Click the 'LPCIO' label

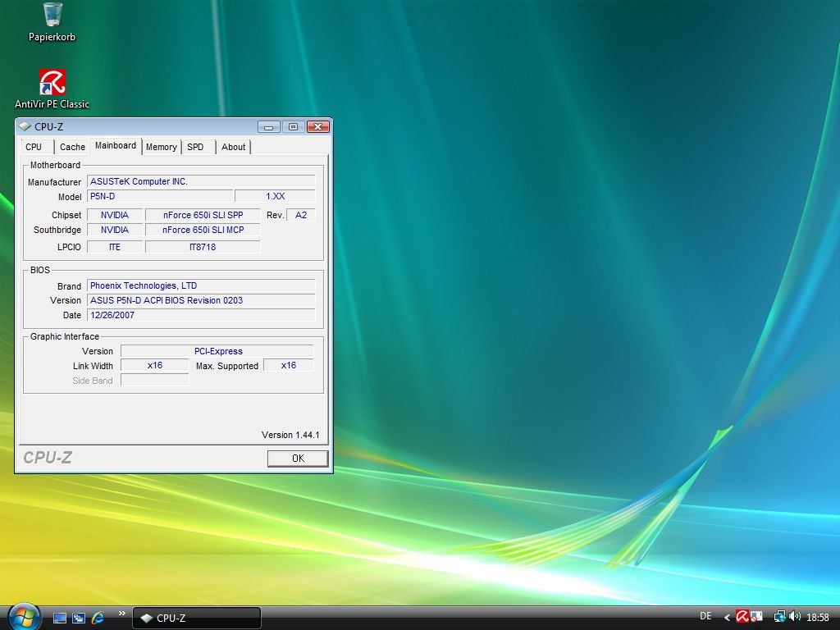coord(69,247)
